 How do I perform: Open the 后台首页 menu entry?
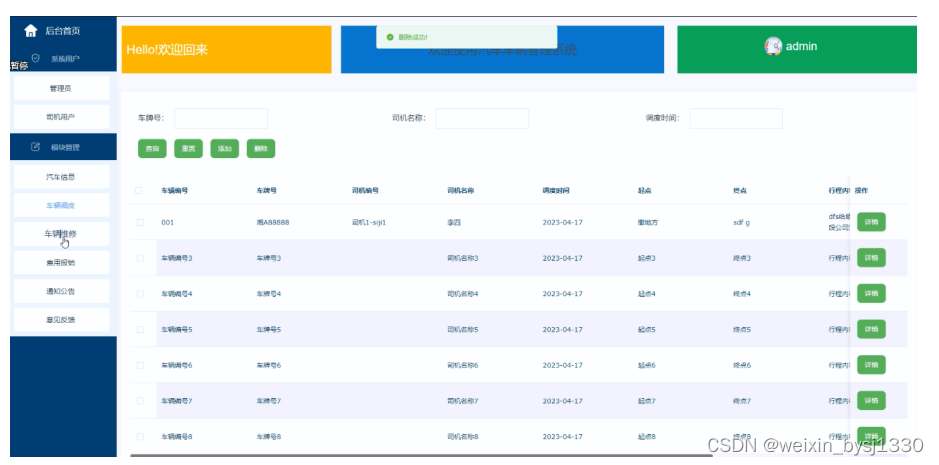[63, 31]
